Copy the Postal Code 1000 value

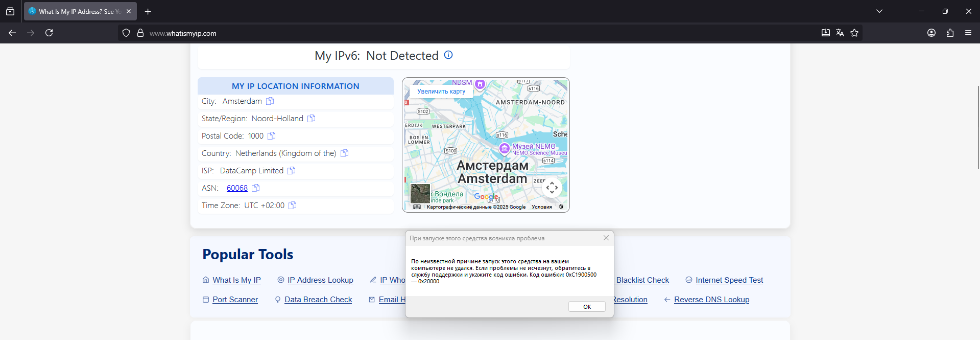272,135
